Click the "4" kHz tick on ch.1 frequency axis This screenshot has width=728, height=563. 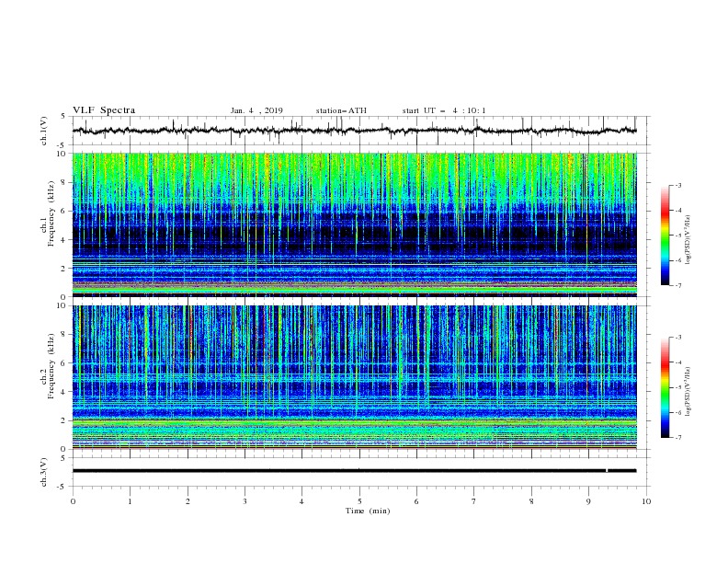pos(63,240)
